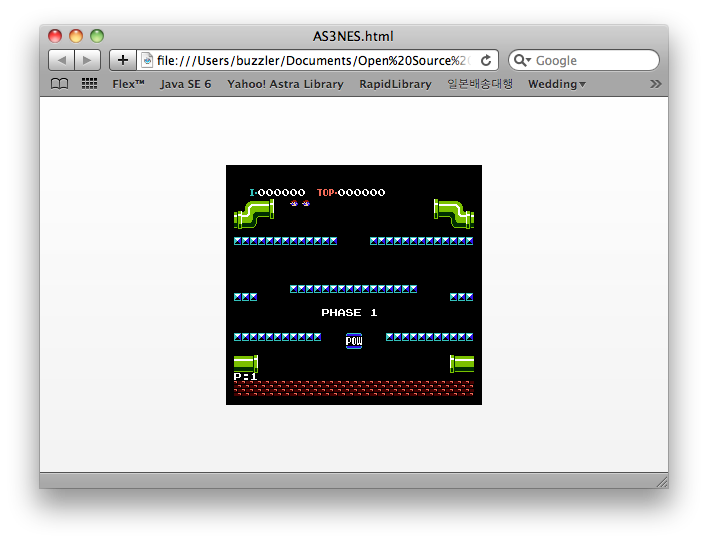The image size is (708, 543).
Task: Open the Yahoo! Astra Library bookmark
Action: pyautogui.click(x=285, y=84)
